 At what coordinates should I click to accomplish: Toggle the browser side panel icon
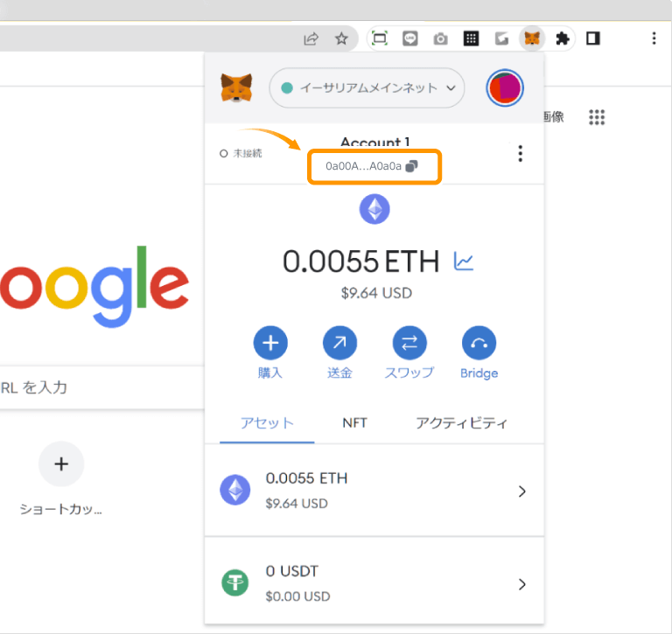click(593, 38)
